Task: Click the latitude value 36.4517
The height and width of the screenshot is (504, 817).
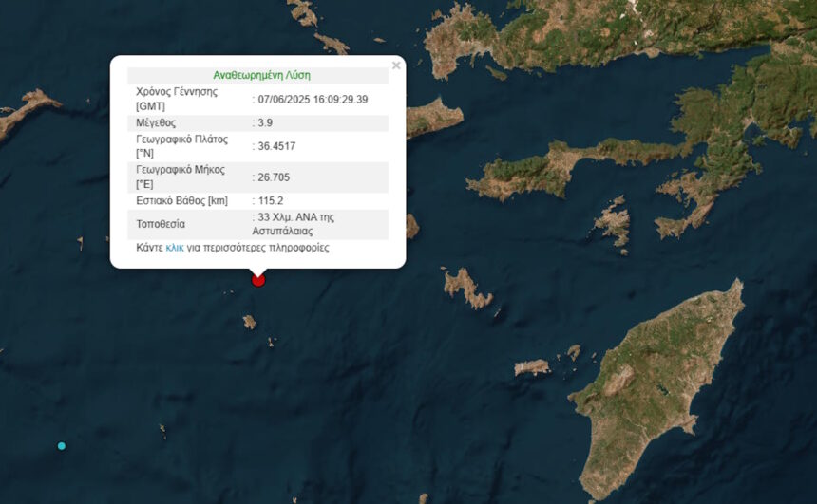Action: (276, 146)
